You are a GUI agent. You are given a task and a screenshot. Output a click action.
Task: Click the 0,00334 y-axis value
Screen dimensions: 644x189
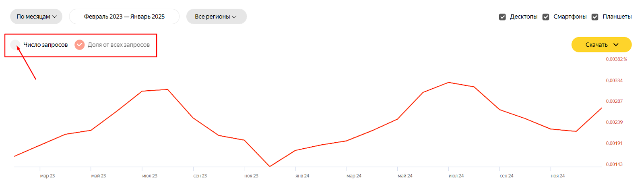pyautogui.click(x=614, y=81)
